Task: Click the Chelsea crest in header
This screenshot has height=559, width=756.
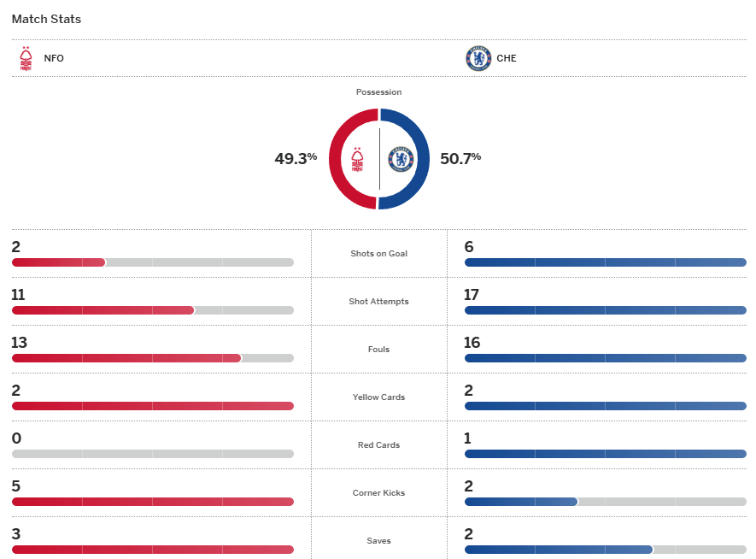Action: [478, 58]
